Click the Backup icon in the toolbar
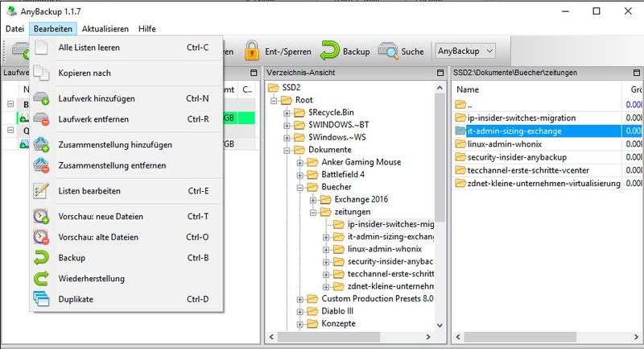Image resolution: width=644 pixels, height=349 pixels. click(329, 51)
